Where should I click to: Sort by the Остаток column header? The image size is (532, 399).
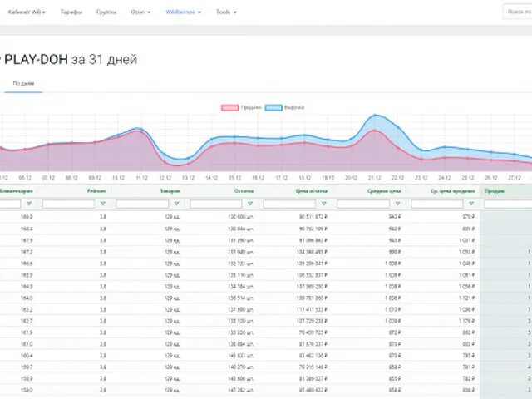pyautogui.click(x=244, y=191)
